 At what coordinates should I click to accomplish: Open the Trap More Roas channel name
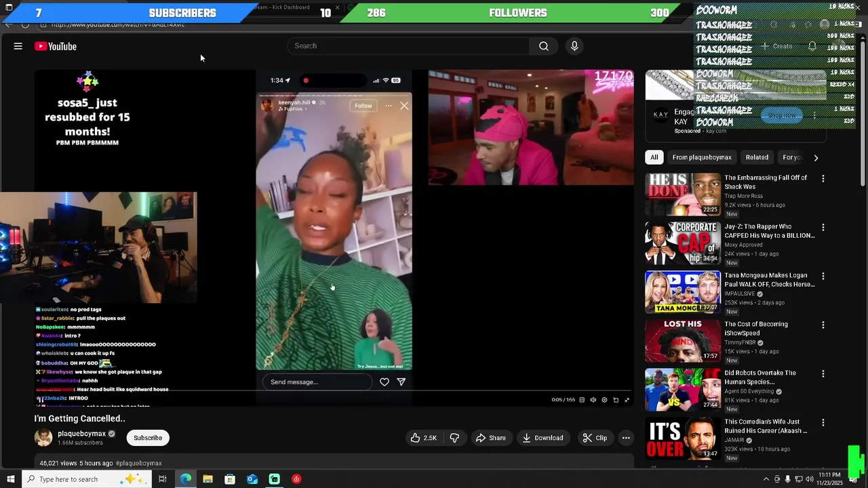[743, 196]
